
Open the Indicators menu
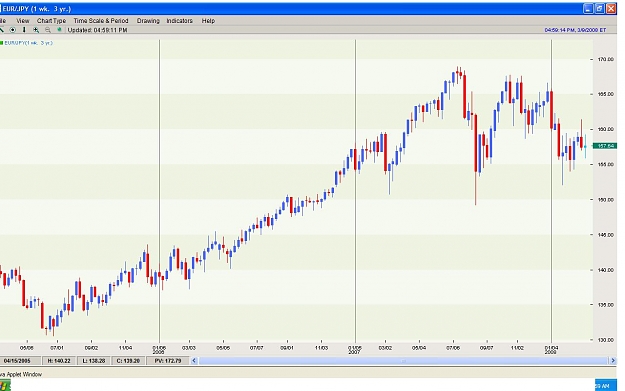(179, 21)
